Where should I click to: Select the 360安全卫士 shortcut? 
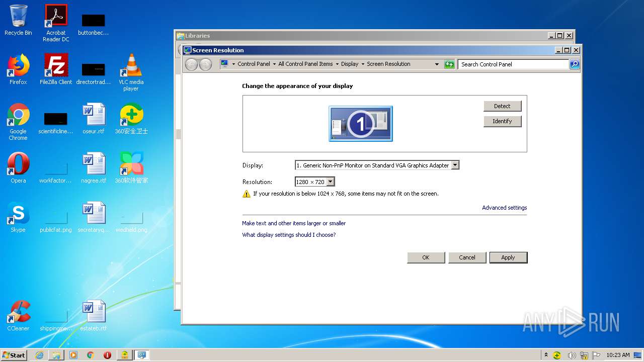[x=131, y=119]
